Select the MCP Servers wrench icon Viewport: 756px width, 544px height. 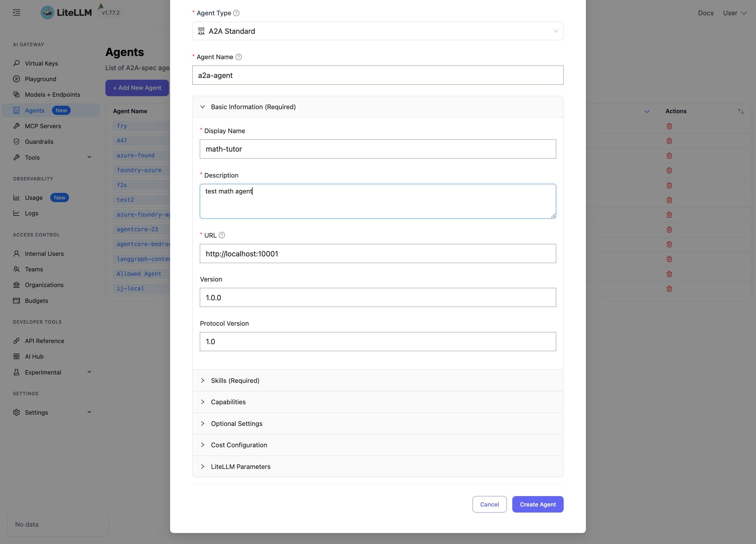pyautogui.click(x=16, y=126)
